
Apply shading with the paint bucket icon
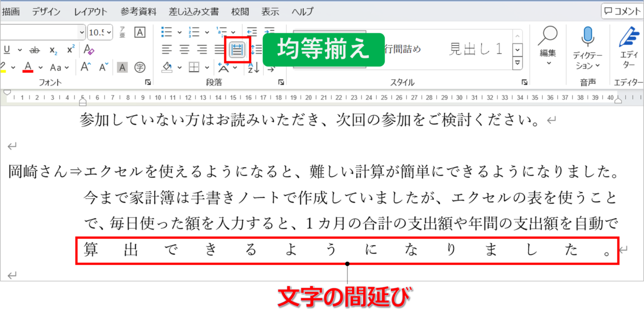(167, 67)
